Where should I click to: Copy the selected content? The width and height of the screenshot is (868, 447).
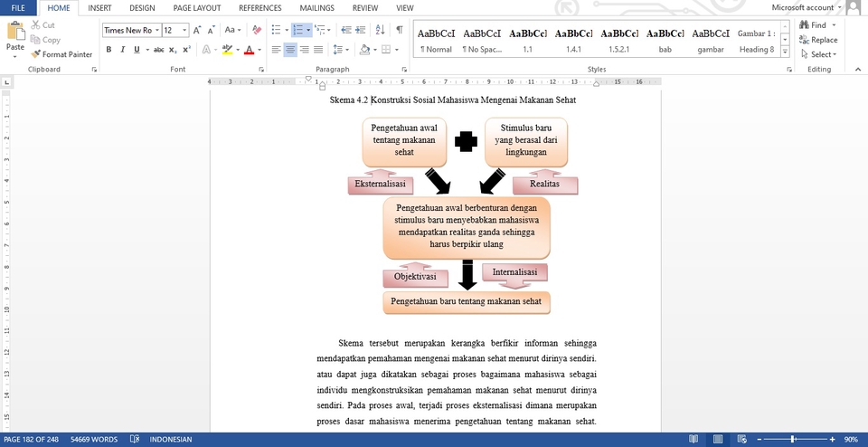coord(45,40)
